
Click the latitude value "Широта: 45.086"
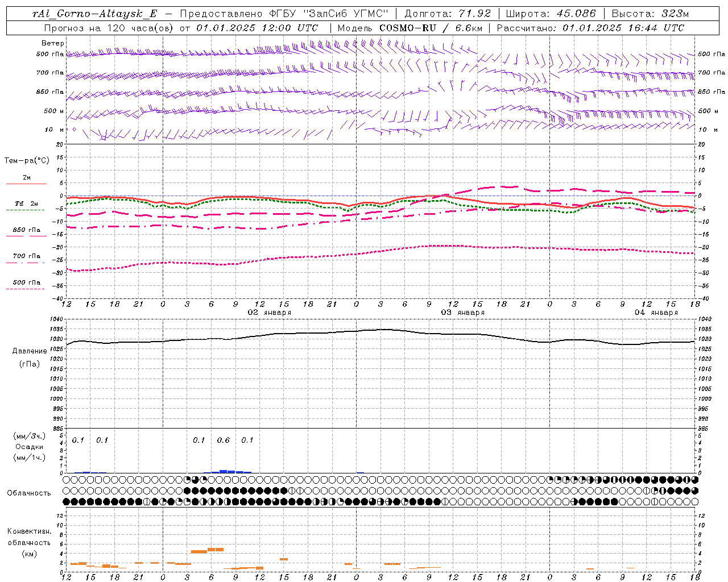coord(551,14)
